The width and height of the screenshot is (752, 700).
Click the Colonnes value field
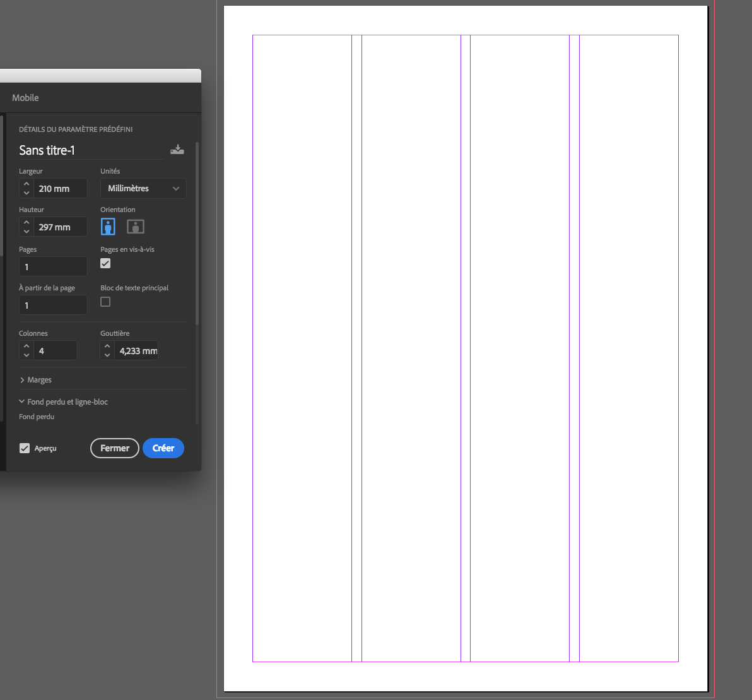click(x=55, y=351)
